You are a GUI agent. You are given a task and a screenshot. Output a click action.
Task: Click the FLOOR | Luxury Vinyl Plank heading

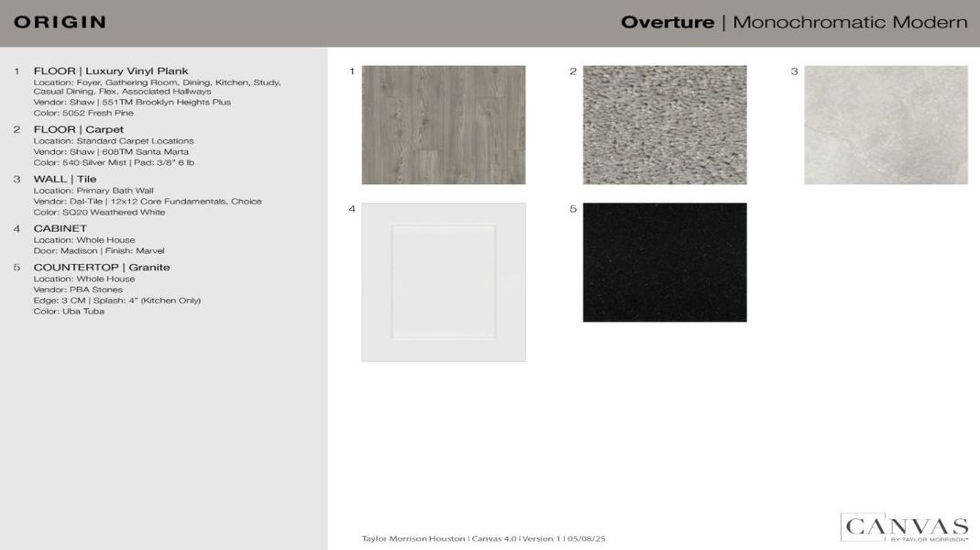(110, 70)
